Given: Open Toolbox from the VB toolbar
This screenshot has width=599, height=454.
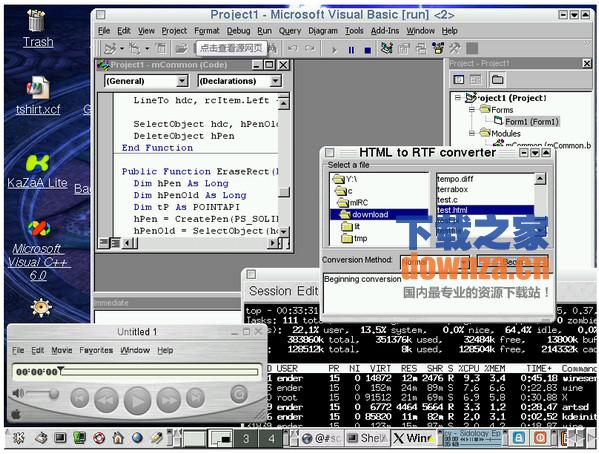Looking at the screenshot, I should point(455,49).
